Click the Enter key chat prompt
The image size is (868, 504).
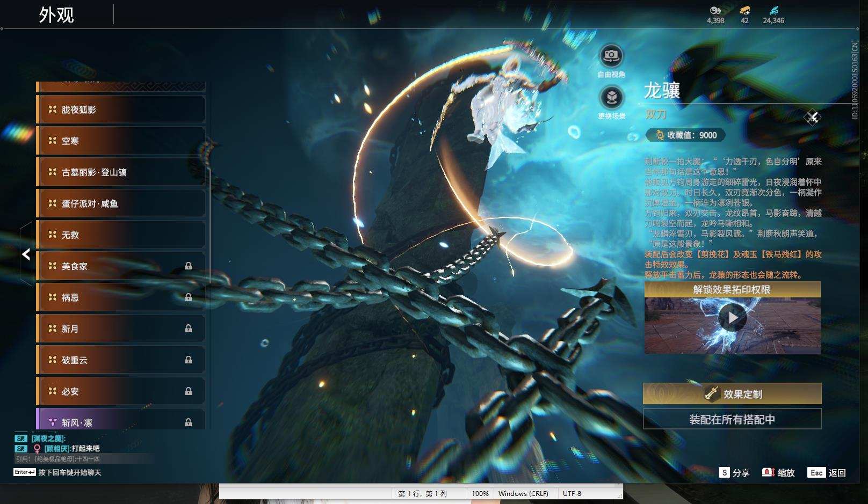(57, 472)
